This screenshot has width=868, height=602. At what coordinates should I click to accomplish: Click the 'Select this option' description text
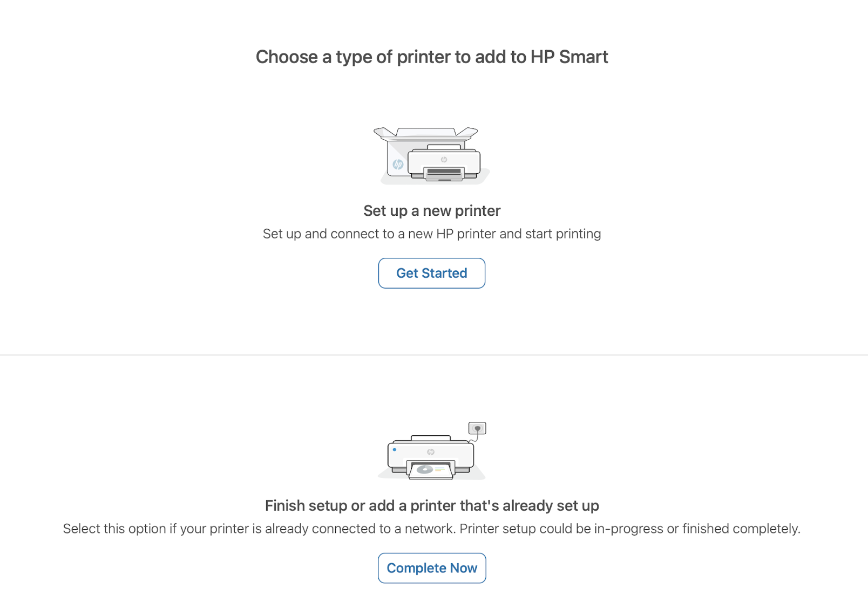tap(431, 529)
